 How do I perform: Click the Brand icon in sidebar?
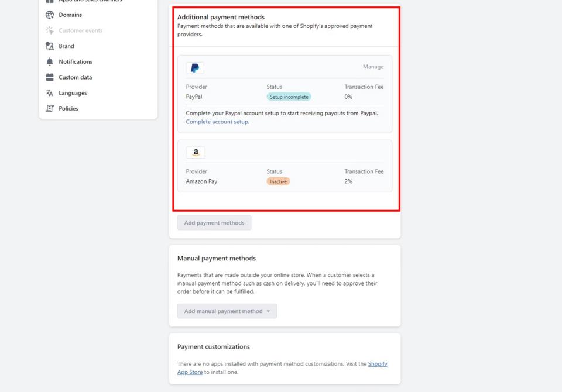click(50, 46)
